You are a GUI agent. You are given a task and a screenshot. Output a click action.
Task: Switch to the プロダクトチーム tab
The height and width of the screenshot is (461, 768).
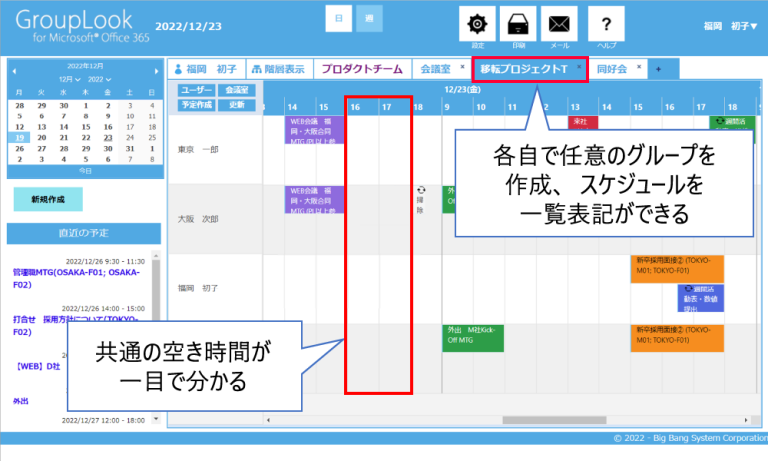(362, 69)
